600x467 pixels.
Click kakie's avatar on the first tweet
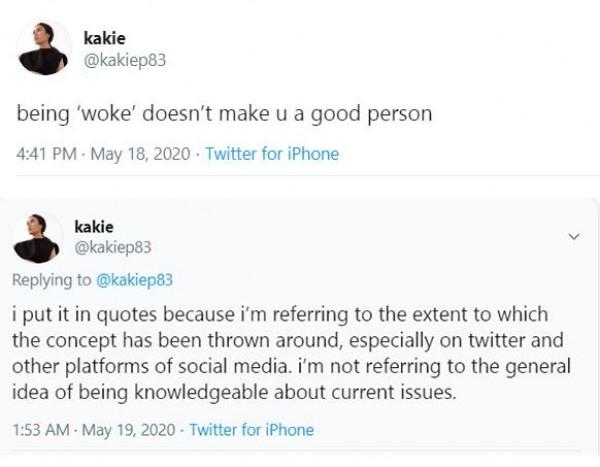[x=44, y=48]
